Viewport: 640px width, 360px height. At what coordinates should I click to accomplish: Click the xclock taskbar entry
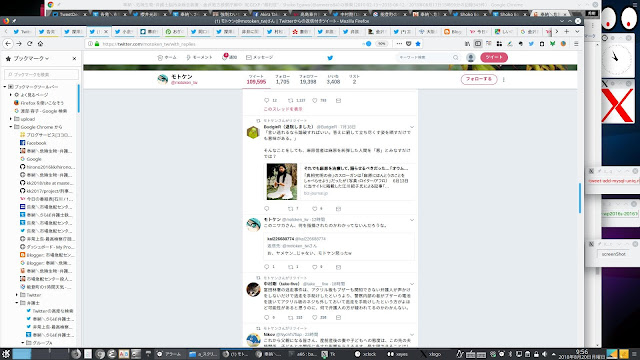pos(366,354)
